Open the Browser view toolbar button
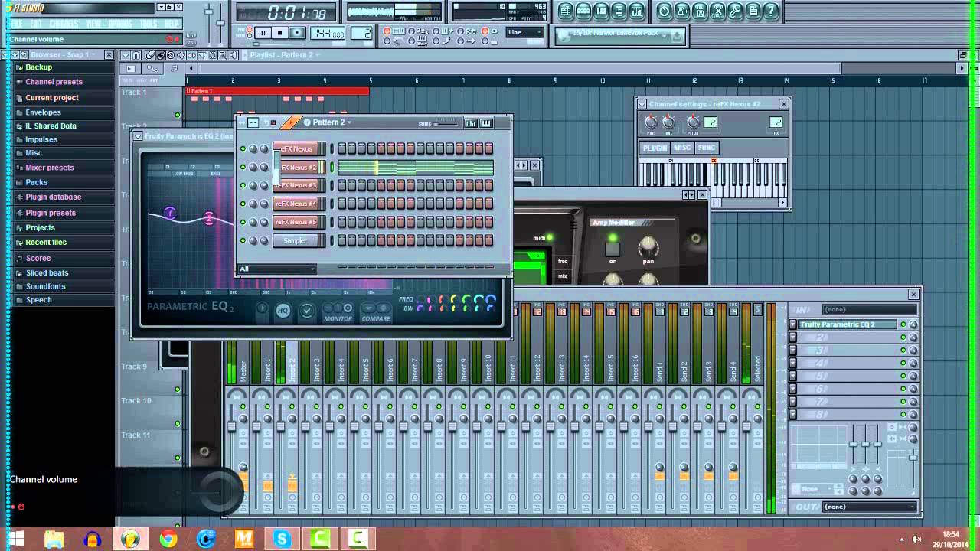This screenshot has width=980, height=551. click(620, 11)
